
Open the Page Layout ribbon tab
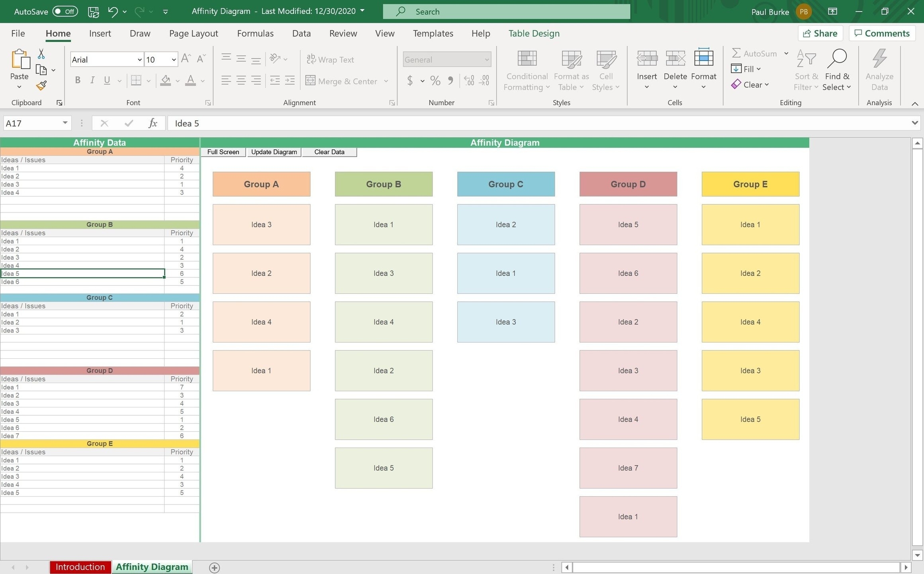[x=194, y=33]
